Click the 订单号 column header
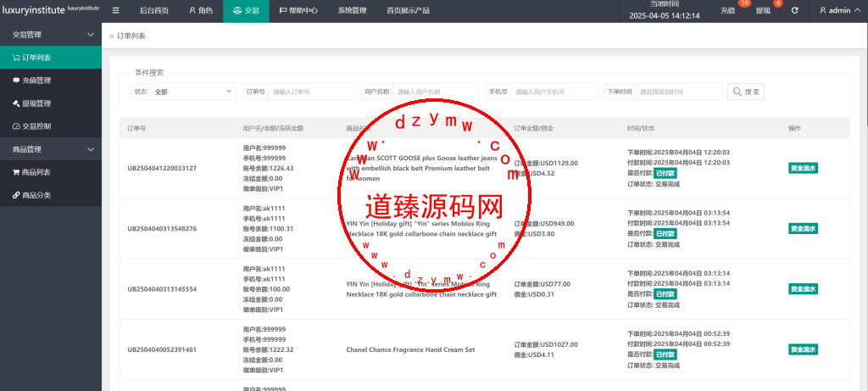 136,128
